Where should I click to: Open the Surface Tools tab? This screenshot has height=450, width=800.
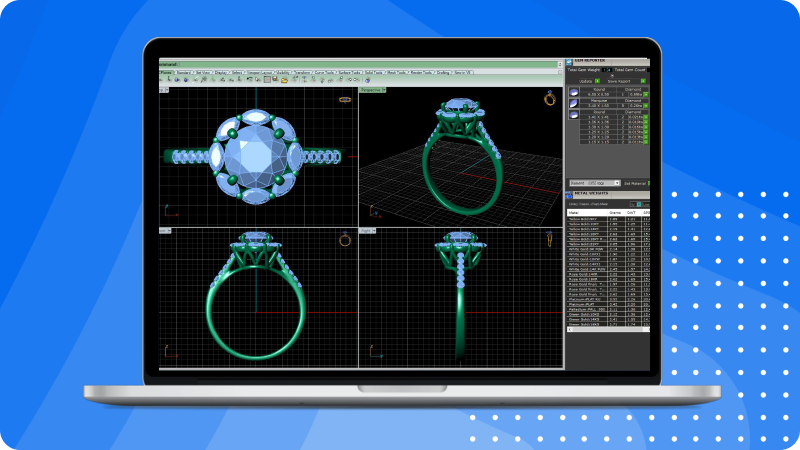[x=350, y=72]
